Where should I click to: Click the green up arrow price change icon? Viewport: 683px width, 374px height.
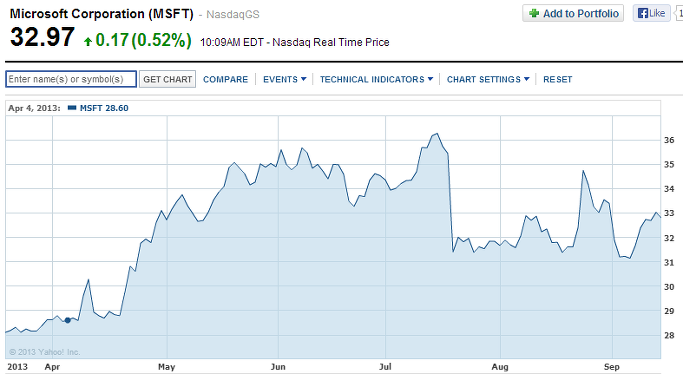click(x=88, y=41)
